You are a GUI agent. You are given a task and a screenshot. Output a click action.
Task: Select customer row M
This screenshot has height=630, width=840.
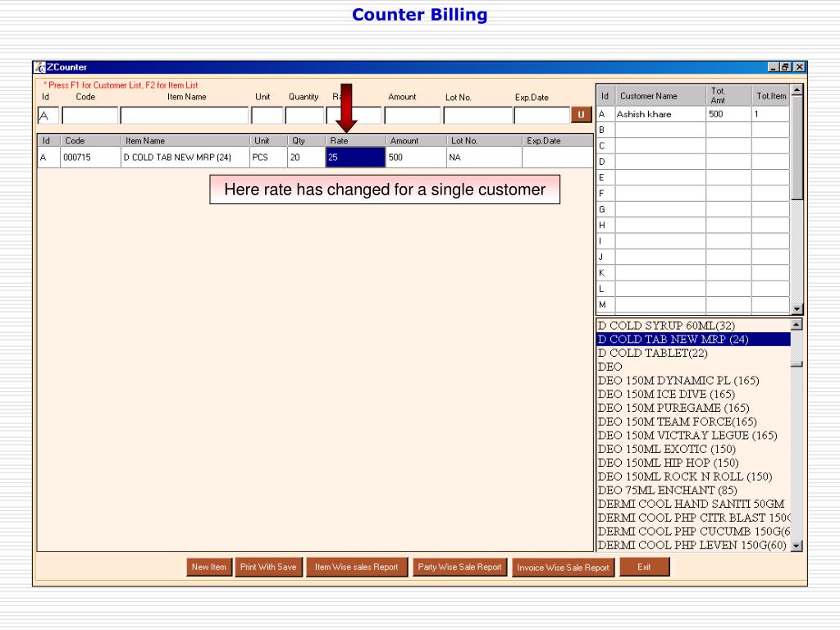pos(692,305)
